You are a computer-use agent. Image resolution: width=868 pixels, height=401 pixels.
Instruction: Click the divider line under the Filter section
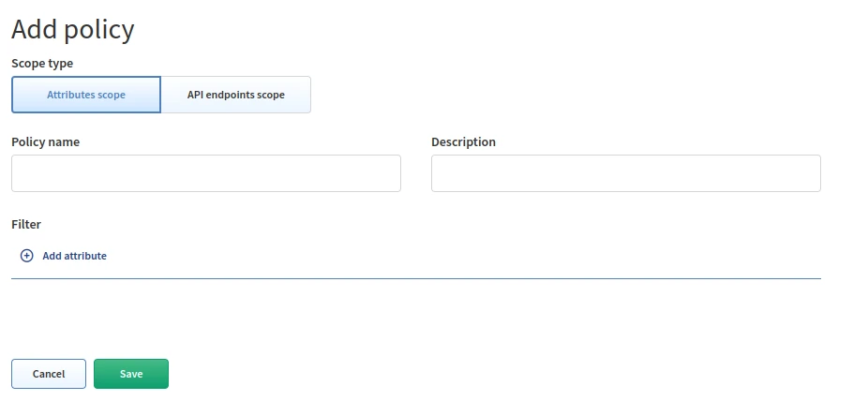coord(416,278)
